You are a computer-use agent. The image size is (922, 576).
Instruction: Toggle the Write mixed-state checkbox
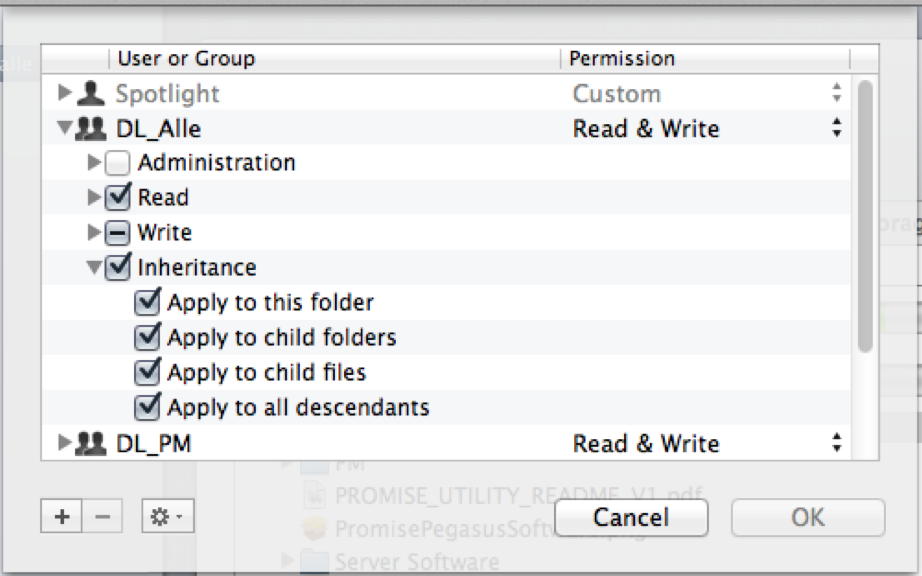[119, 233]
